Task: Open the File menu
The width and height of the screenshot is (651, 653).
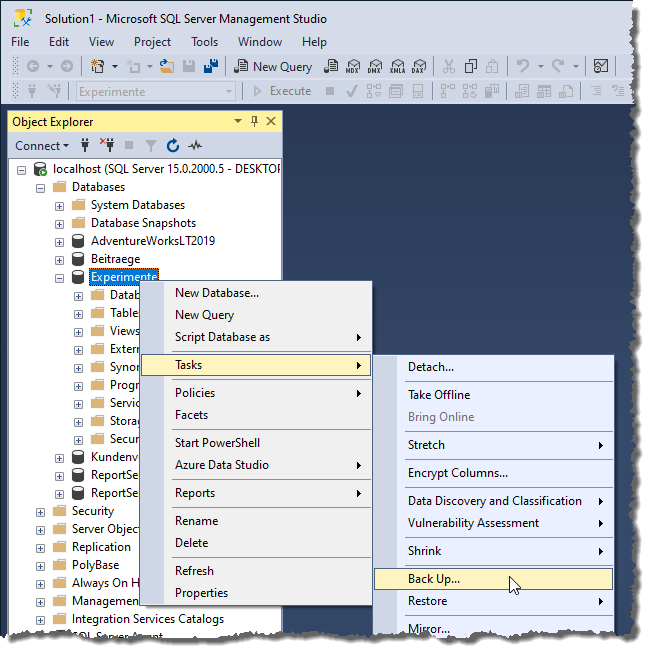Action: (x=20, y=42)
